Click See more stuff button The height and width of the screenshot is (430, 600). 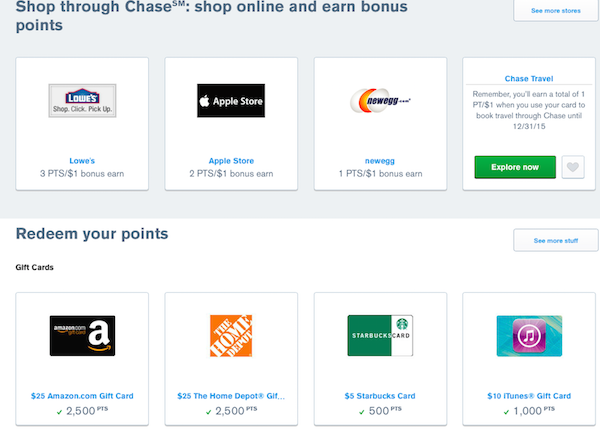pyautogui.click(x=556, y=240)
